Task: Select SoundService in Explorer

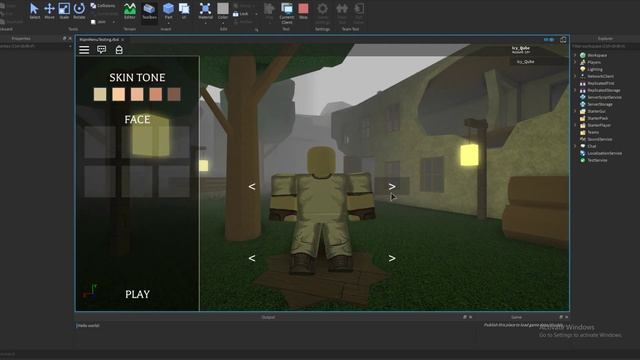Action: [x=599, y=139]
